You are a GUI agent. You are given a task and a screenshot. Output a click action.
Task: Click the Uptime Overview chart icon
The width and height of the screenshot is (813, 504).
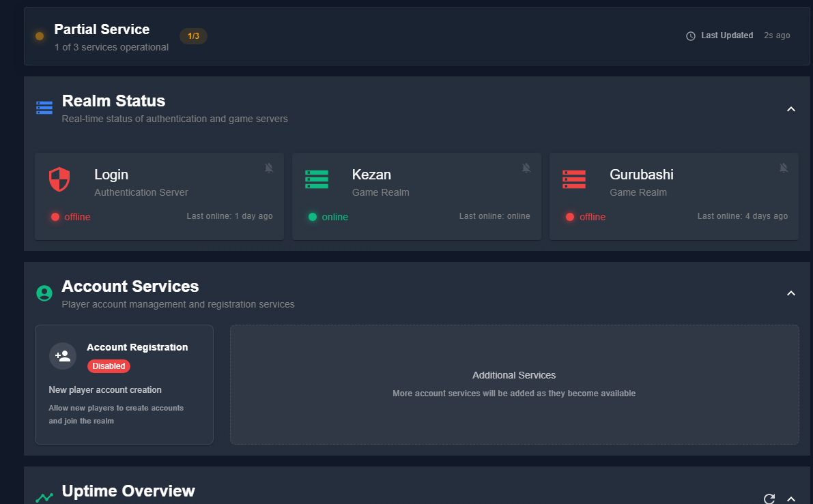[44, 498]
